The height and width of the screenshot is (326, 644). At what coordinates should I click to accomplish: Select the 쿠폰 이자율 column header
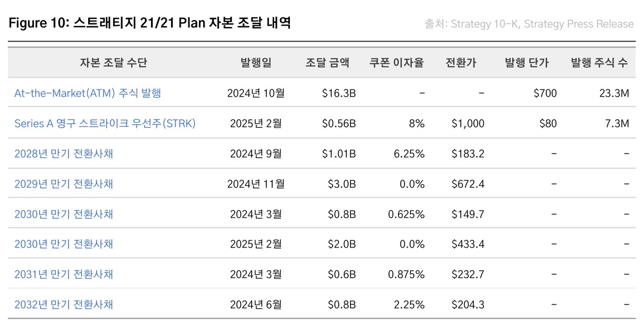[396, 63]
